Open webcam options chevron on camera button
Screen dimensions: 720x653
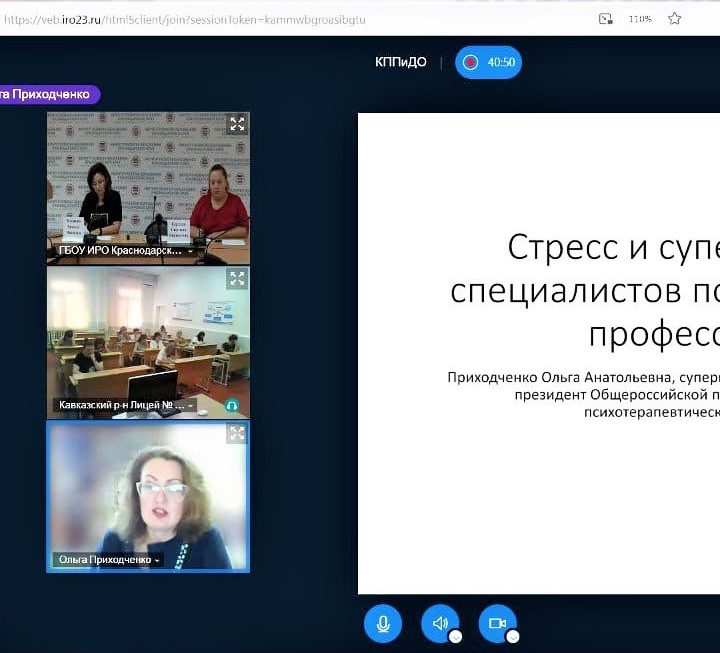click(512, 636)
